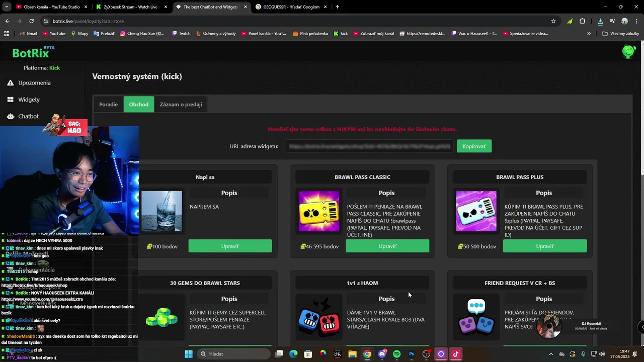Image resolution: width=644 pixels, height=362 pixels.
Task: Open the Chrome apps grid icon
Action: pyautogui.click(x=7, y=34)
